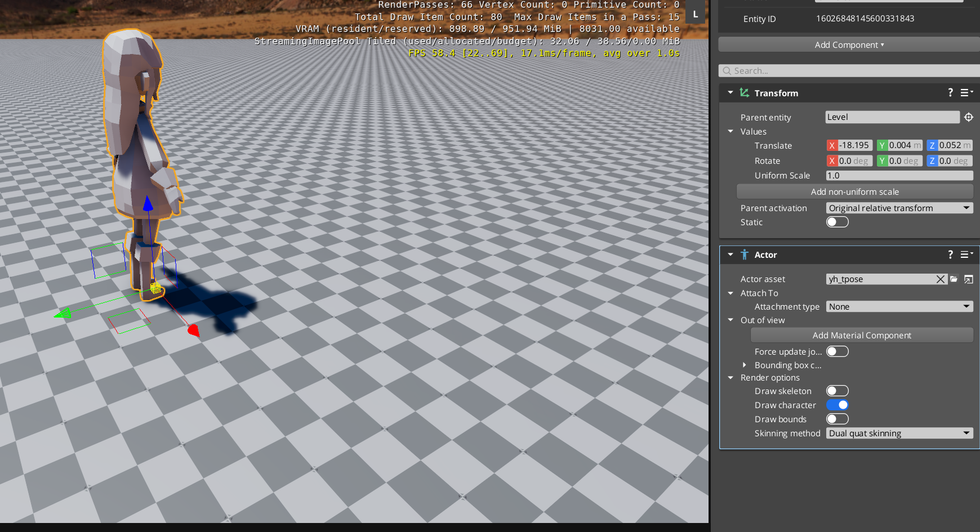Click Add Material Component
The height and width of the screenshot is (532, 980).
pos(862,335)
